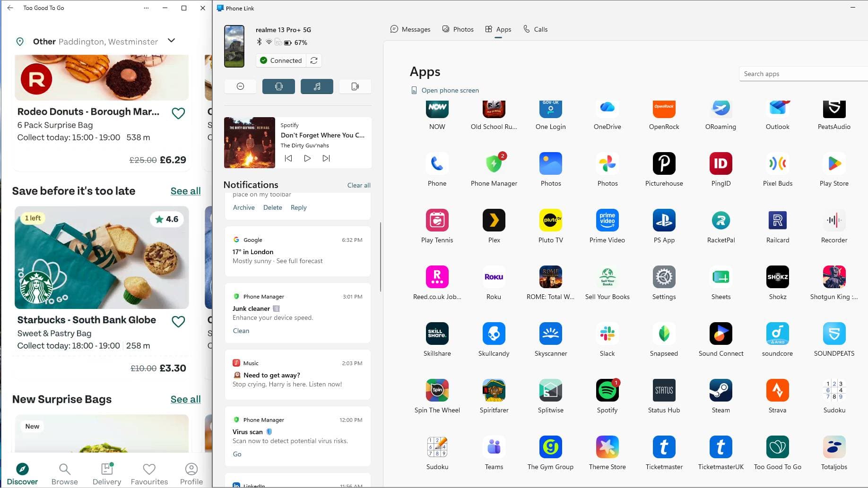Open the Outlook app icon
Image resolution: width=868 pixels, height=488 pixels.
pyautogui.click(x=777, y=108)
